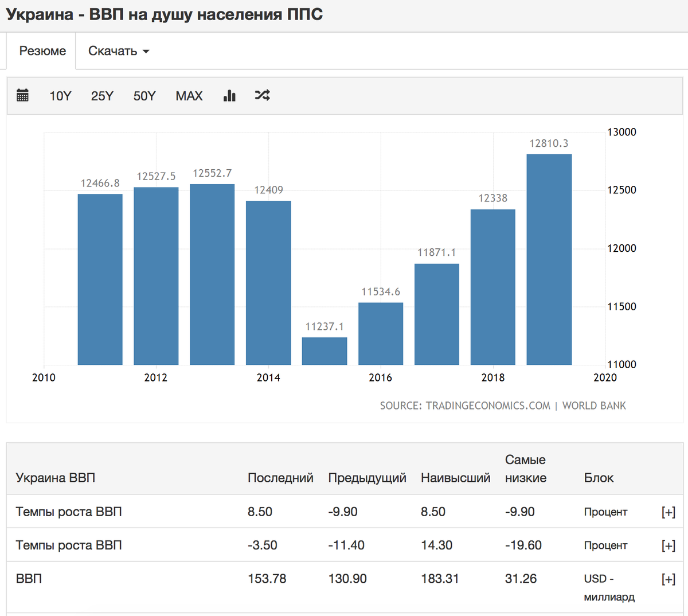Select the MAX time range
Image resolution: width=688 pixels, height=616 pixels.
[x=189, y=96]
